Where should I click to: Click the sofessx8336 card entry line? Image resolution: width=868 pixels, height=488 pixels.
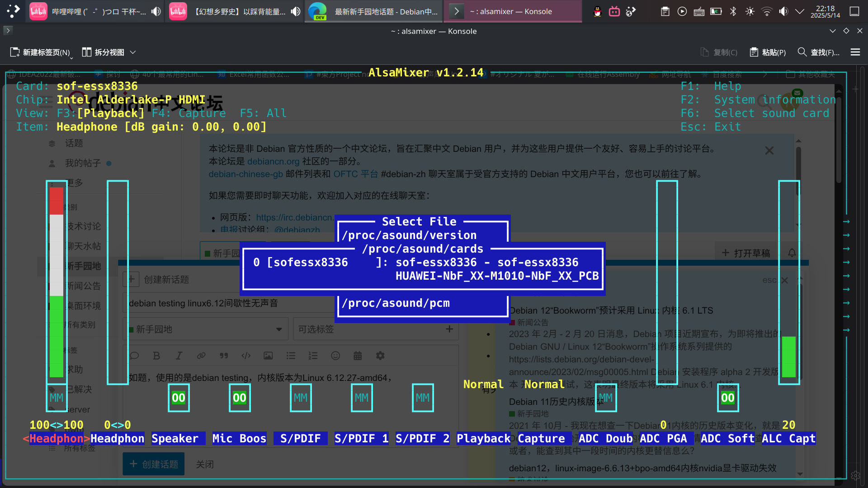(416, 263)
